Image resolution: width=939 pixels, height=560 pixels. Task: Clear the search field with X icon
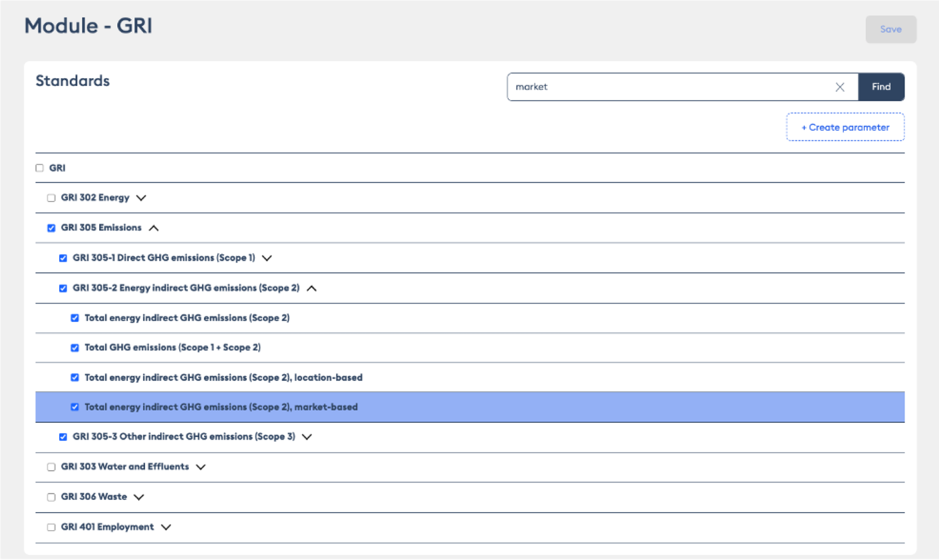coord(840,87)
